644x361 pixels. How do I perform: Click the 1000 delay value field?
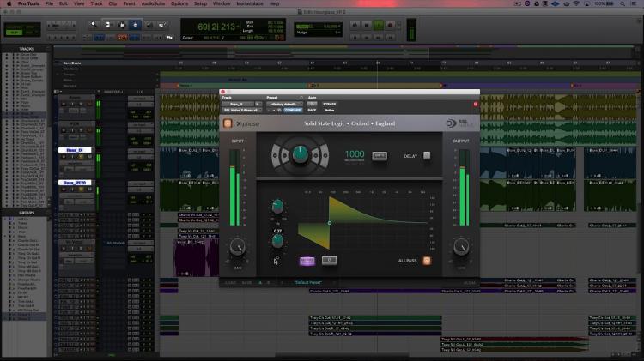click(355, 154)
